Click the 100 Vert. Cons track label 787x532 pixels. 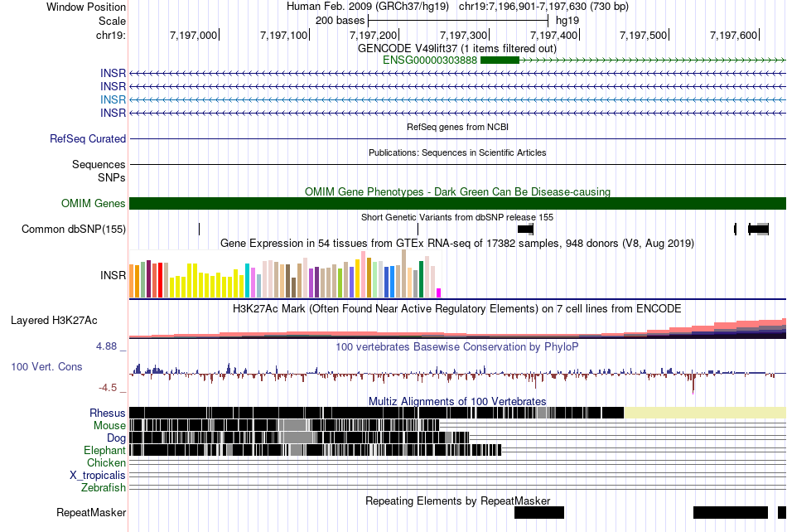tap(46, 366)
